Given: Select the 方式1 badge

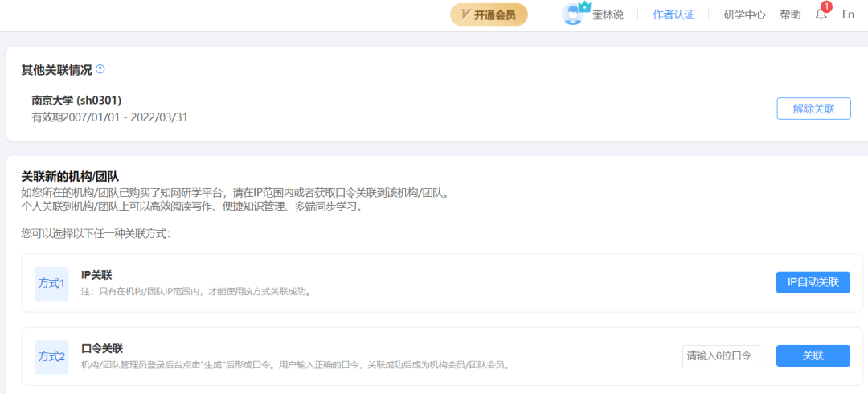Looking at the screenshot, I should (x=51, y=284).
